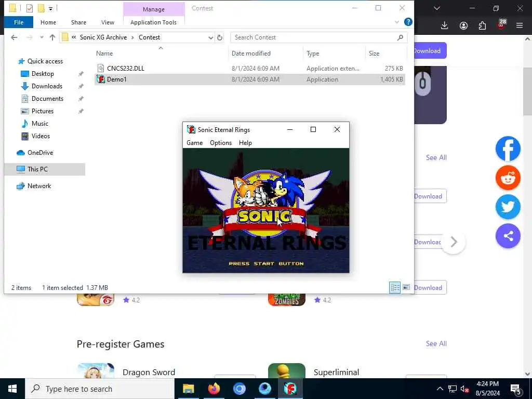Open File Explorer from the taskbar
532x399 pixels.
(x=188, y=389)
